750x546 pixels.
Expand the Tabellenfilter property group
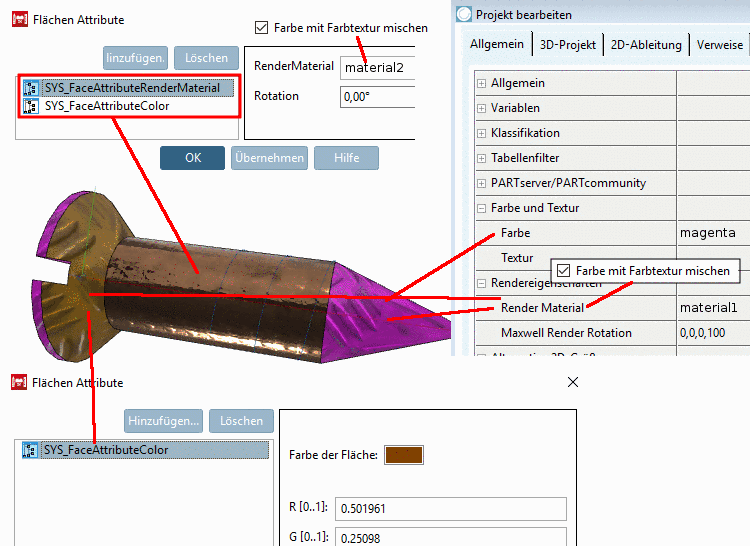481,158
